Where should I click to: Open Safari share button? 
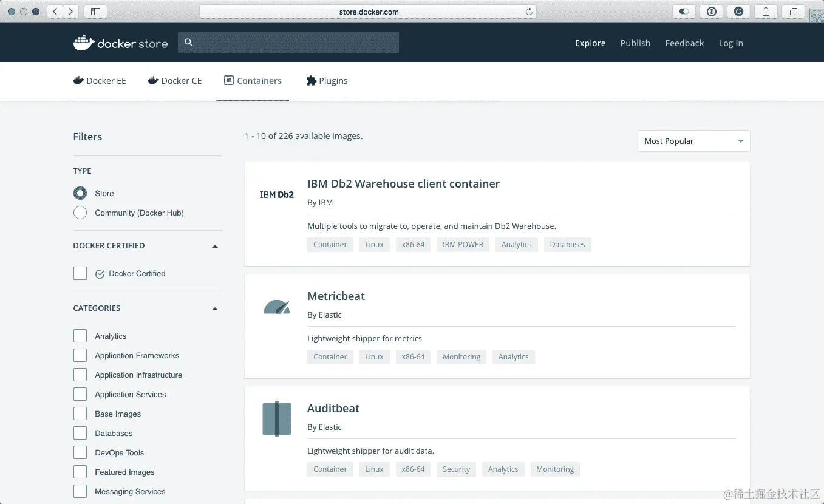coord(766,12)
